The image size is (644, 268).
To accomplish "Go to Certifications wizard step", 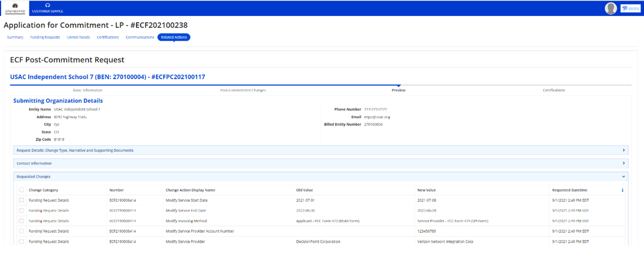I will point(554,90).
